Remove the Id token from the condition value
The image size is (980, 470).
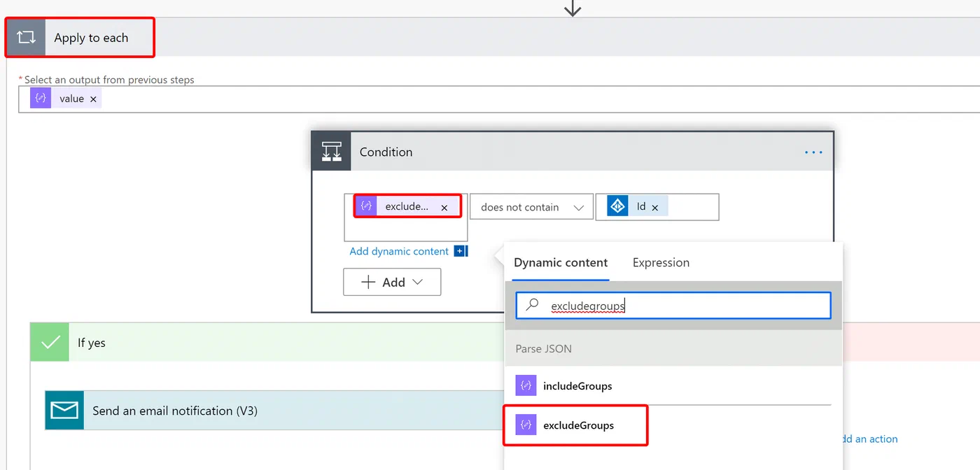(x=655, y=208)
